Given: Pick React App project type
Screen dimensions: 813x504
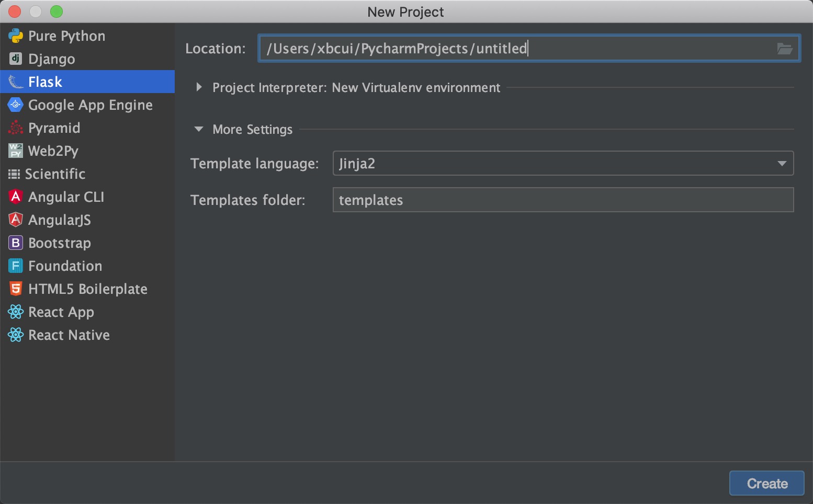Looking at the screenshot, I should [87, 312].
